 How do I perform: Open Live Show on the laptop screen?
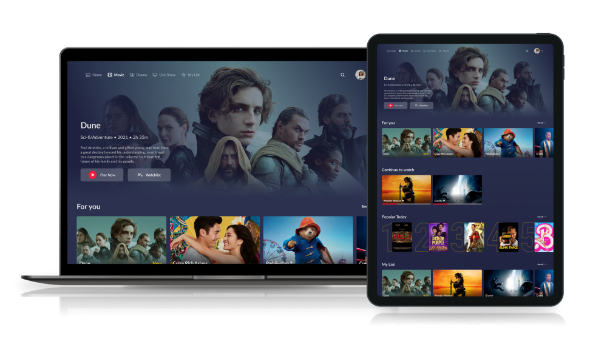[x=164, y=75]
